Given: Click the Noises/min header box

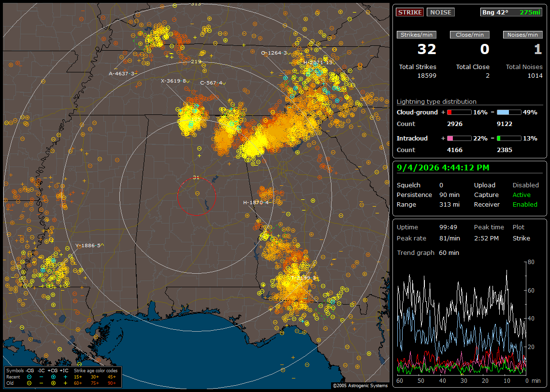Looking at the screenshot, I should click(522, 35).
